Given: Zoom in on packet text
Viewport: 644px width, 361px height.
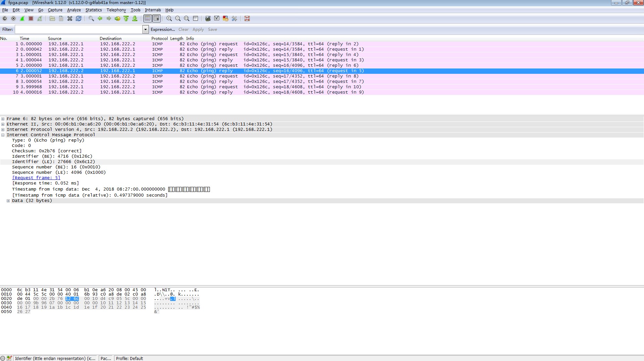Looking at the screenshot, I should 169,18.
